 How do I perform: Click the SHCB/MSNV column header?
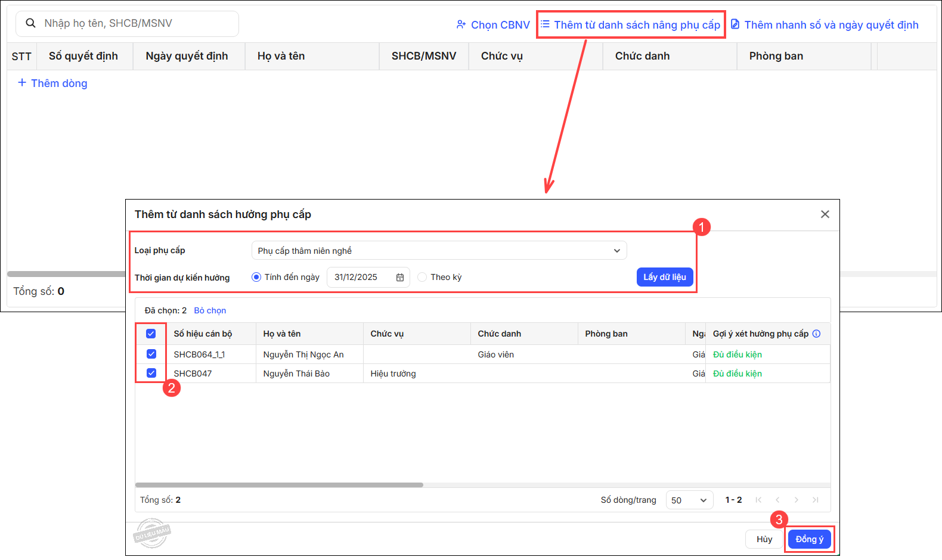click(x=424, y=56)
